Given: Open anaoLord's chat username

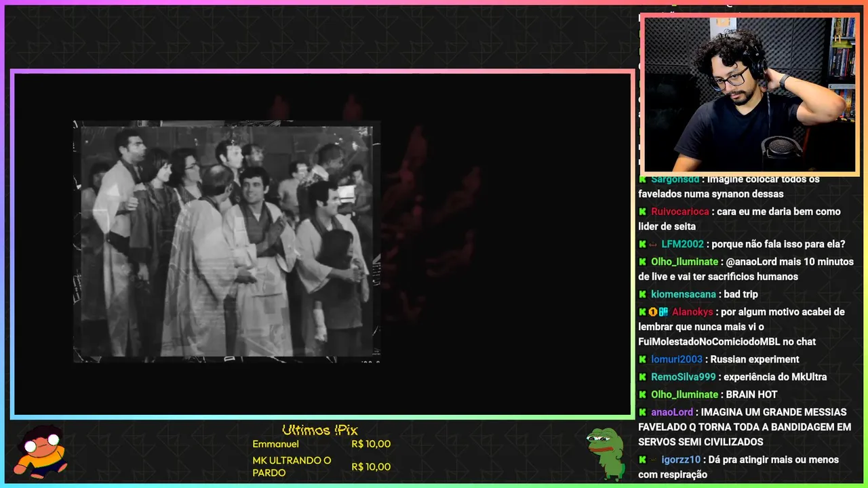Looking at the screenshot, I should click(x=672, y=412).
